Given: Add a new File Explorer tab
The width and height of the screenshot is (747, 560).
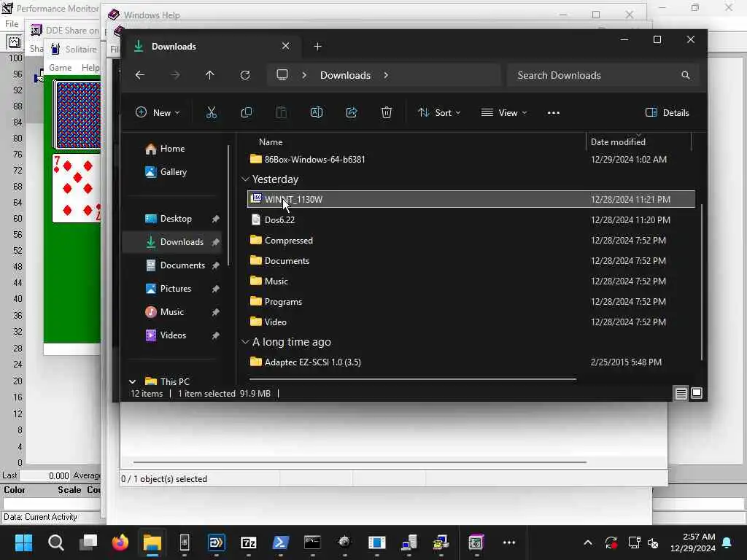Looking at the screenshot, I should coord(318,46).
